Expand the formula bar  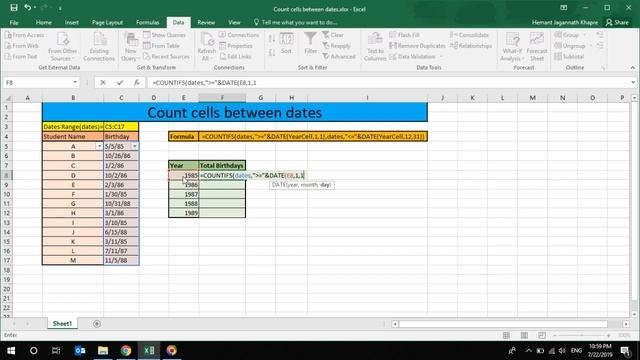pos(633,82)
